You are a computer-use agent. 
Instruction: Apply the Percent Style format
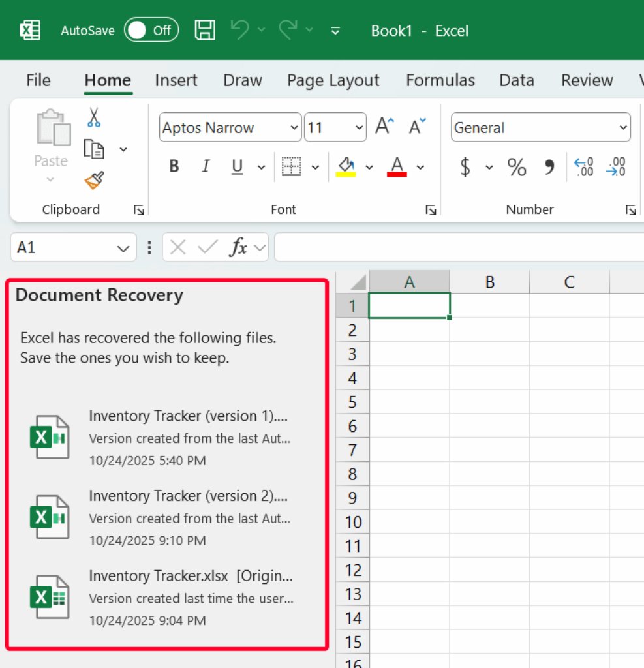(516, 167)
